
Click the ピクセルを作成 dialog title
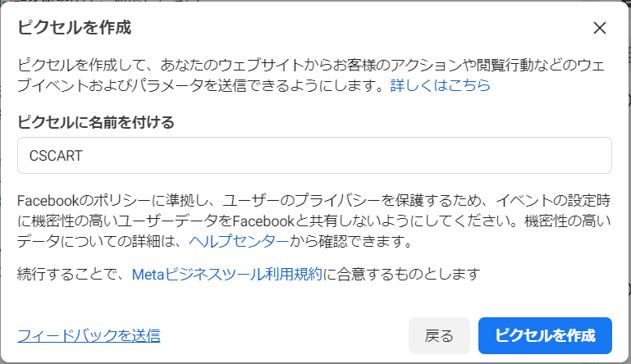[x=75, y=28]
